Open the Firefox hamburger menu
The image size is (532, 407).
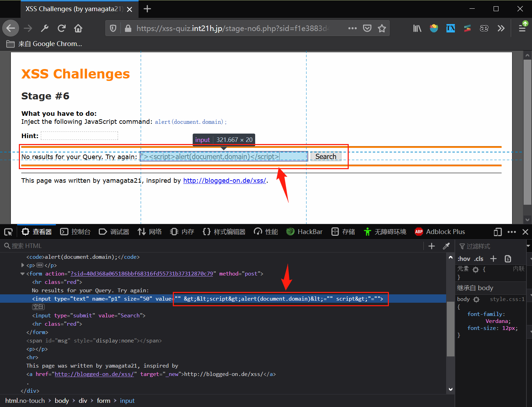pos(522,28)
